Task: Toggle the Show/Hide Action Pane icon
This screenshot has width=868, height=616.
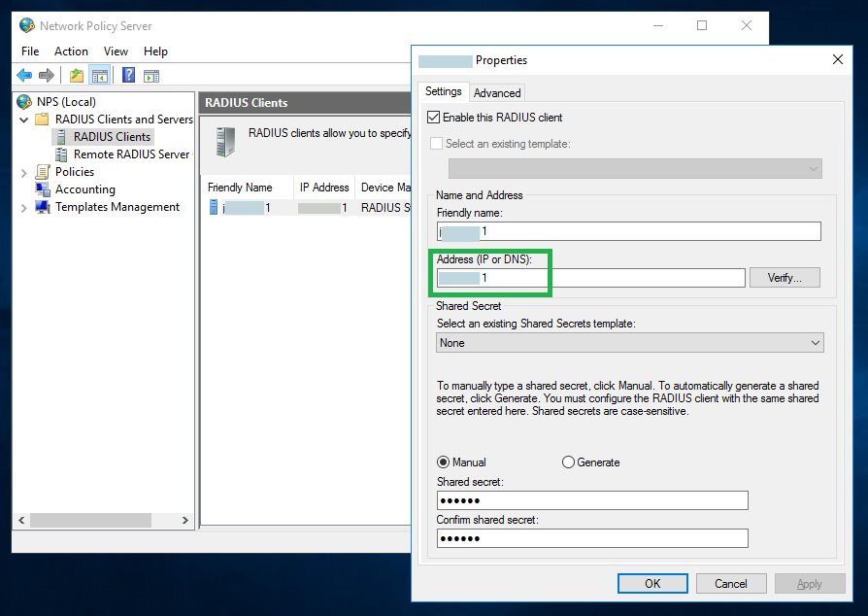Action: tap(151, 76)
